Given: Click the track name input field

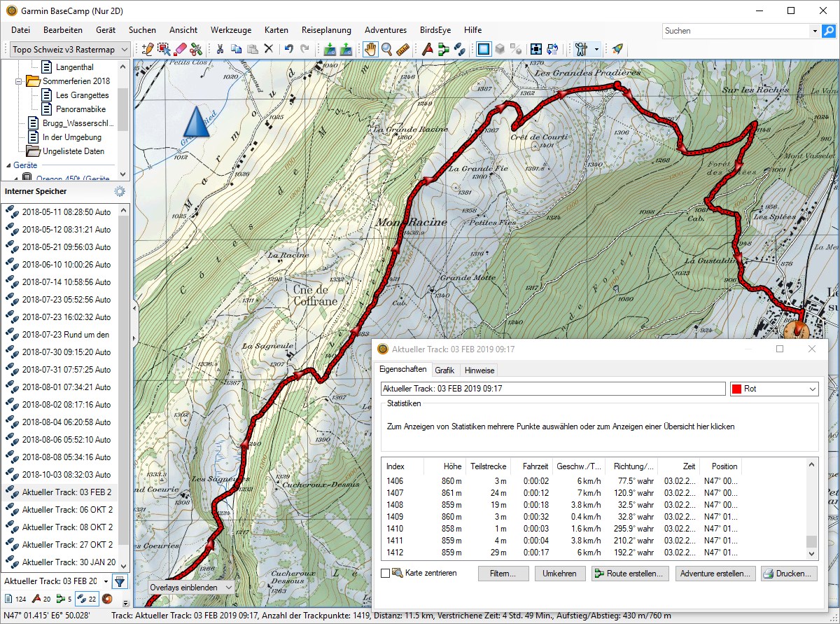Looking at the screenshot, I should click(553, 389).
